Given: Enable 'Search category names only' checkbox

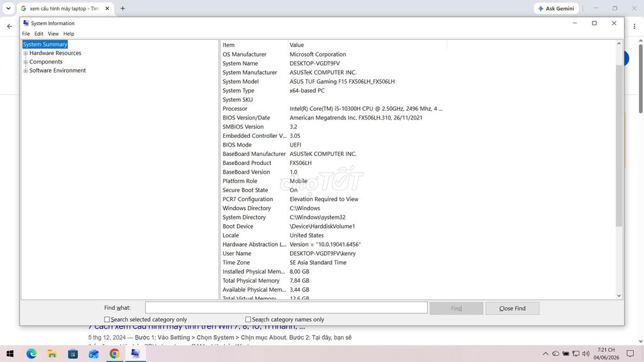Looking at the screenshot, I should point(248,319).
